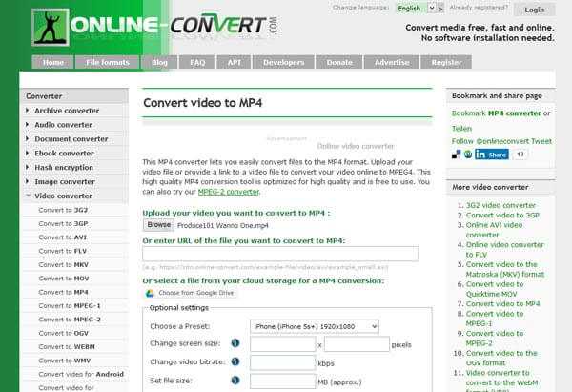Click the file URL input field
572x392 pixels.
[280, 254]
